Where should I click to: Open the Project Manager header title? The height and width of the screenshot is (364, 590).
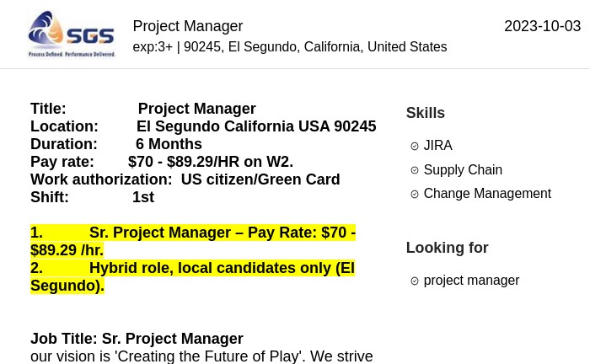tap(188, 26)
